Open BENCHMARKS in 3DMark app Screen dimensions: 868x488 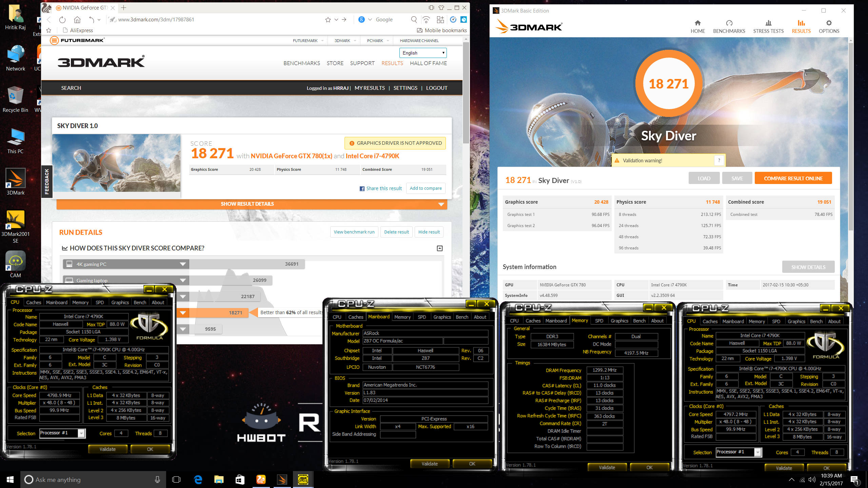[729, 26]
